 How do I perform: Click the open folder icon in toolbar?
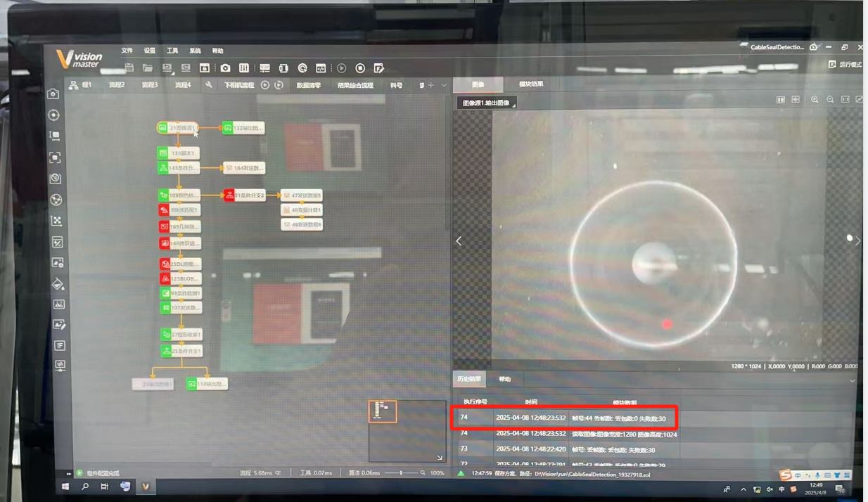tap(148, 68)
